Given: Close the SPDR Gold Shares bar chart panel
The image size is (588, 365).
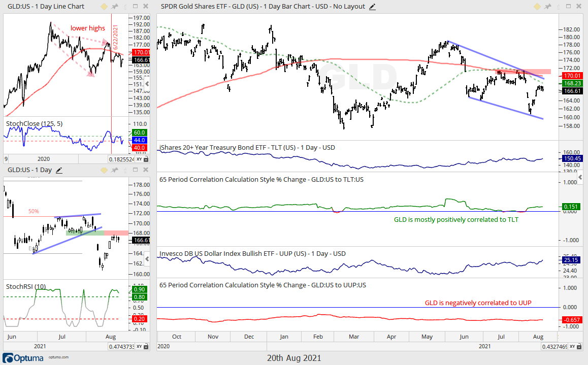Looking at the screenshot, I should (x=579, y=7).
